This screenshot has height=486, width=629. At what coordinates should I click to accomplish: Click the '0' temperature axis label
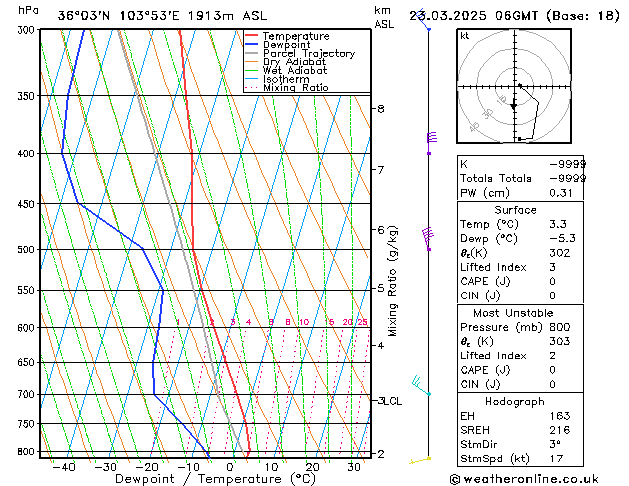230,467
